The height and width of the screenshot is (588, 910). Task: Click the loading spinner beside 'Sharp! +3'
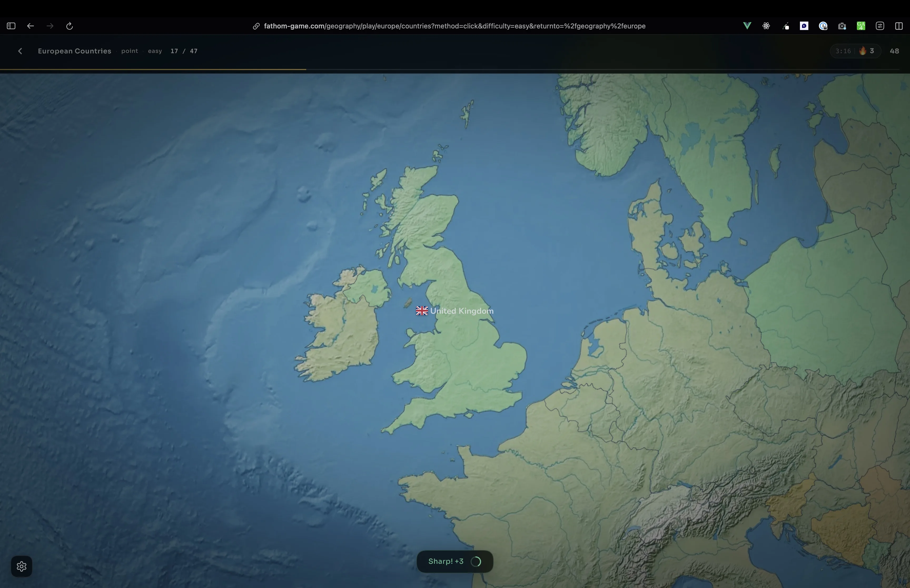click(476, 562)
